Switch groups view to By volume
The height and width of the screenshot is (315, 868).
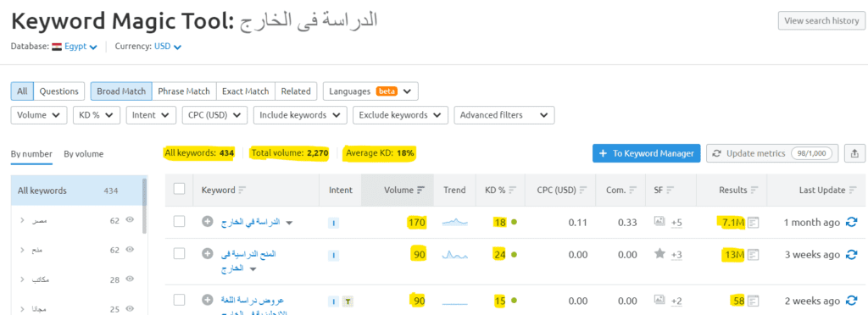[84, 154]
